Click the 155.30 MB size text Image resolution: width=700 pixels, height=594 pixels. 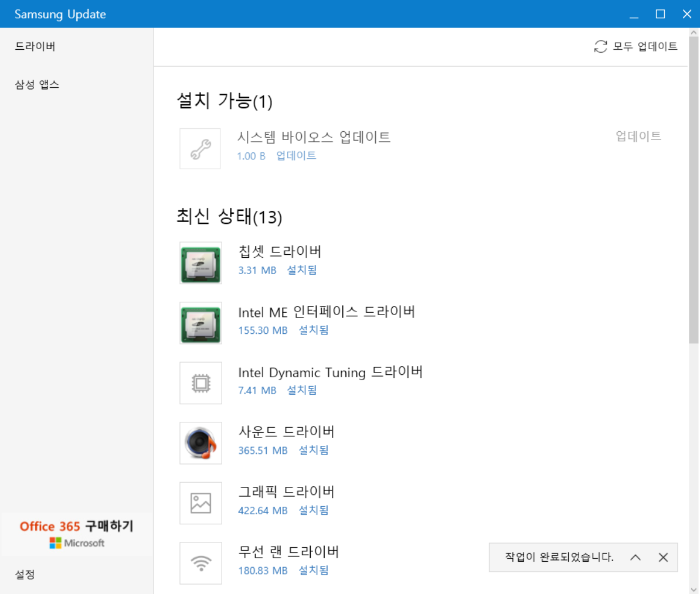pyautogui.click(x=263, y=330)
